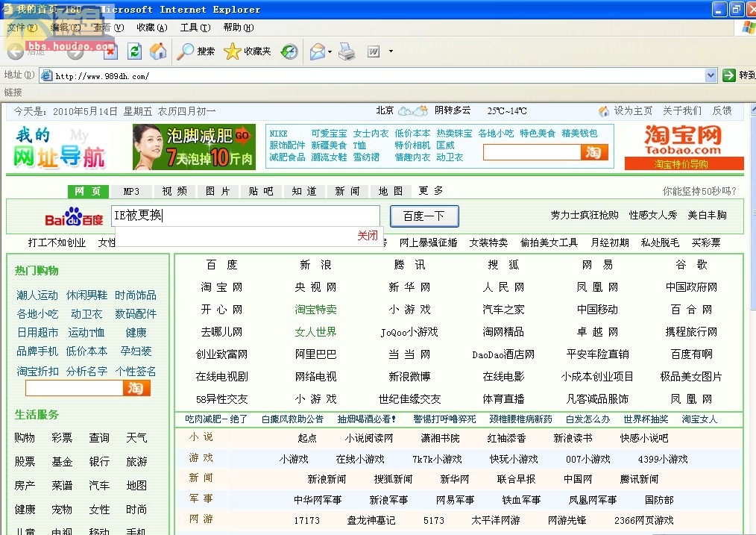Click the Edit with Word icon
Viewport: 756px width, 535px height.
tap(374, 51)
